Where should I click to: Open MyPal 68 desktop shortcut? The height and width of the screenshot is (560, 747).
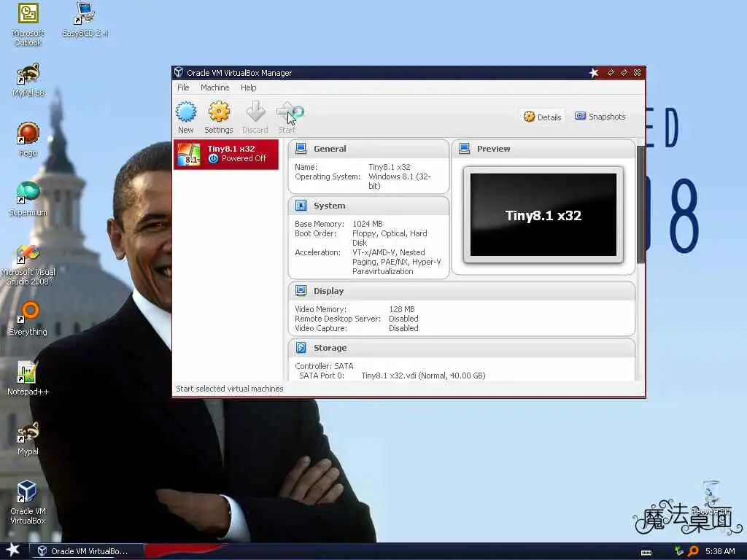[28, 80]
